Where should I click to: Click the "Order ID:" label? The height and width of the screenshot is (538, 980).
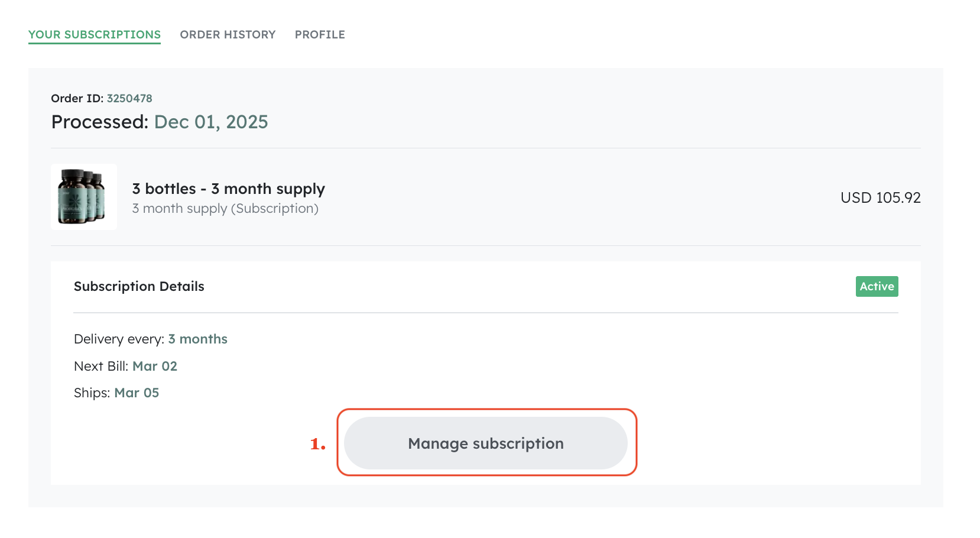[x=77, y=98]
